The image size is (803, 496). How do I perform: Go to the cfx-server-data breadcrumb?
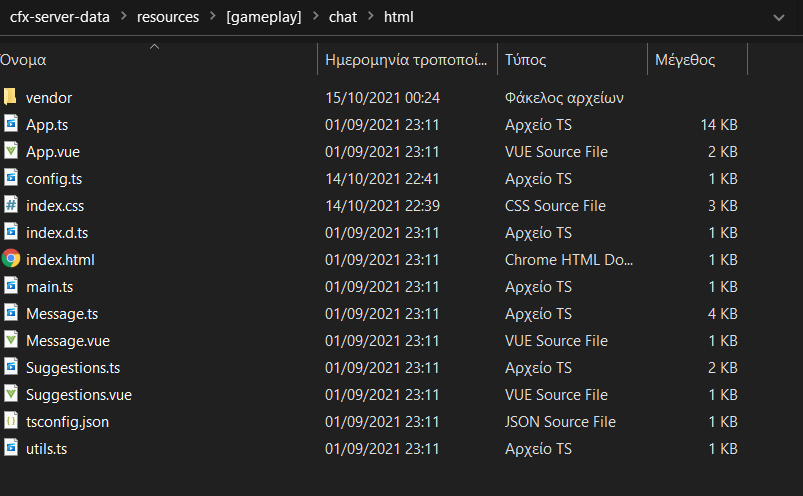(59, 17)
